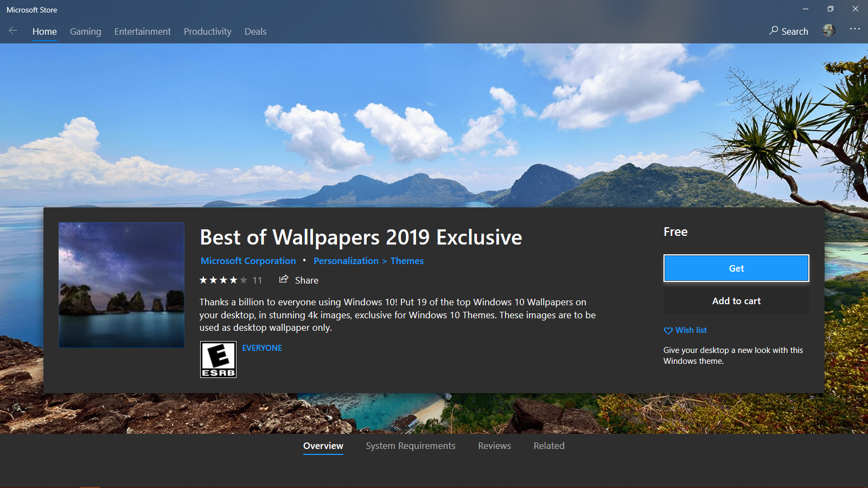Click the wallpaper theme thumbnail image
Screen dimensions: 868x488
[122, 285]
